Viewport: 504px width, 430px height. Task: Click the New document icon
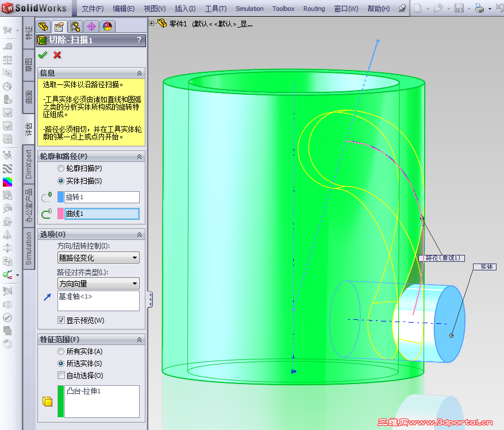click(418, 9)
